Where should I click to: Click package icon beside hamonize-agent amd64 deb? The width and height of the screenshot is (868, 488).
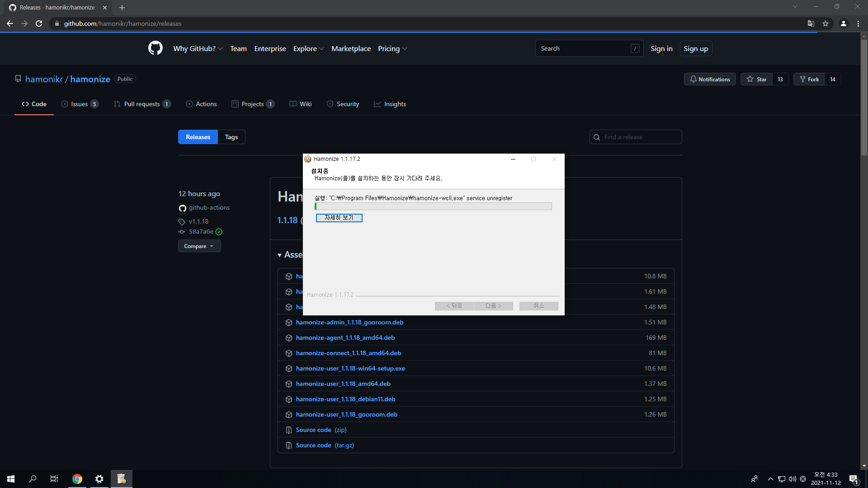coord(289,338)
